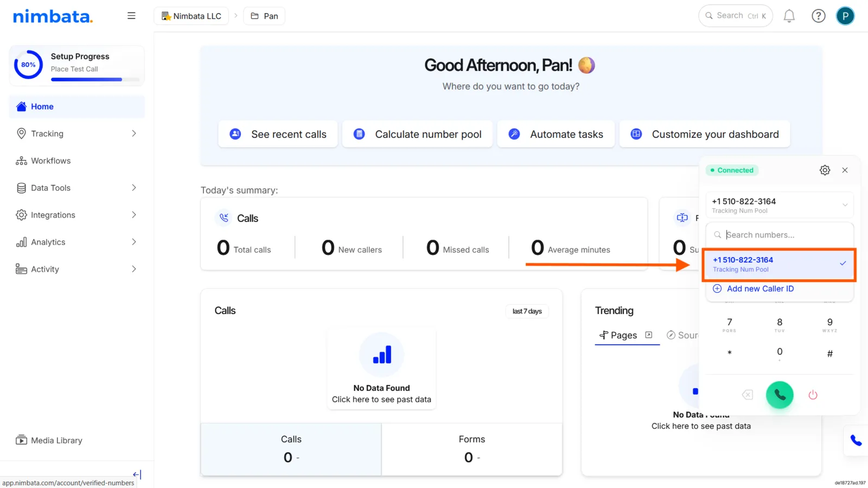Toggle the hamburger menu icon

tap(131, 16)
